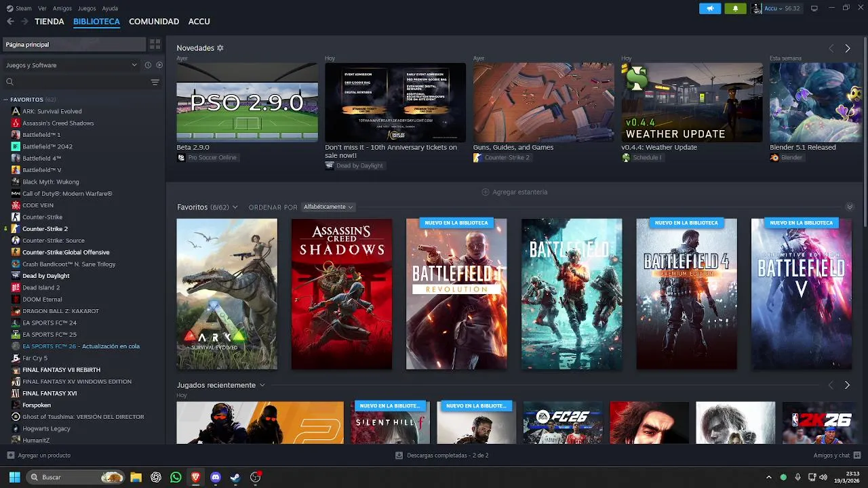Open the PSO 2.9.0 beta news thumbnail
Image resolution: width=868 pixels, height=488 pixels.
point(247,102)
